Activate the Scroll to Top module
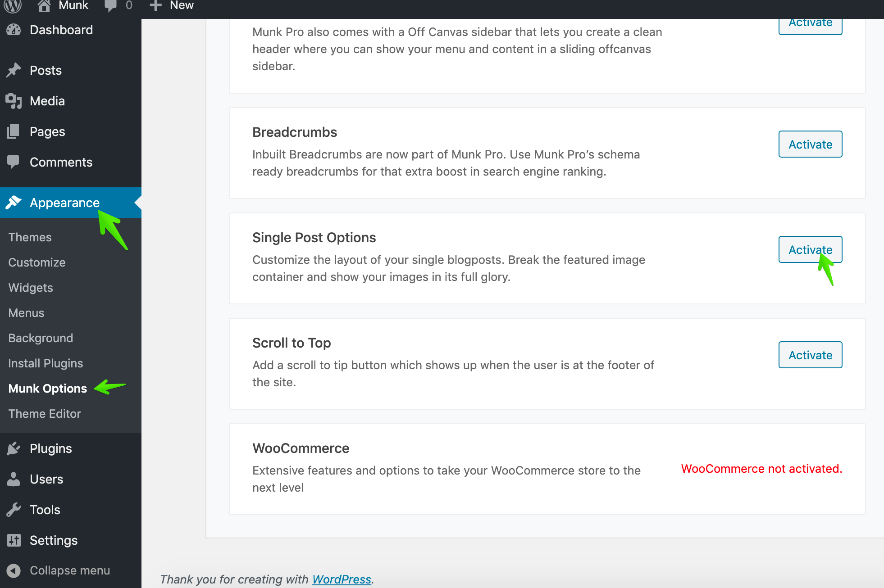The height and width of the screenshot is (588, 884). point(810,355)
